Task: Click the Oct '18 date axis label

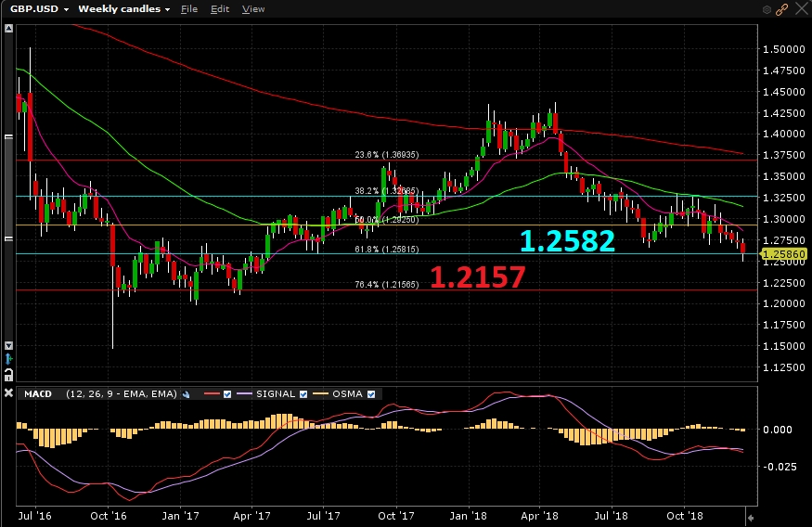Action: (685, 516)
